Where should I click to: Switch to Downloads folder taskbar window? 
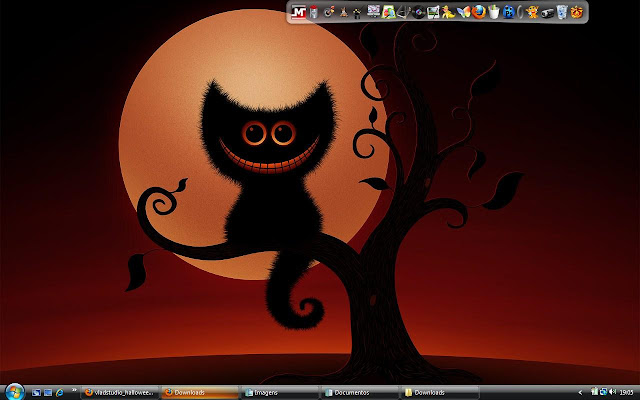[440, 393]
